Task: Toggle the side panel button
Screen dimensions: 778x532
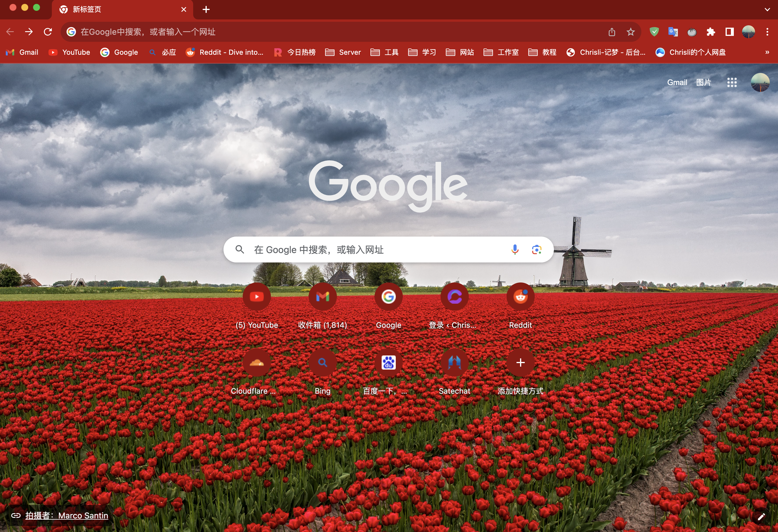Action: click(x=729, y=32)
